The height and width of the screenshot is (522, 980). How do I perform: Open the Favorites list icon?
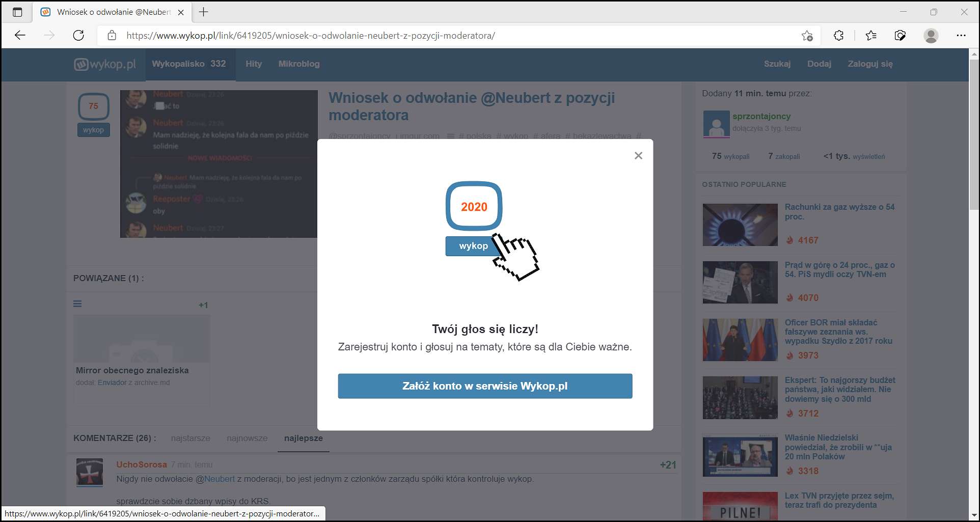click(871, 36)
